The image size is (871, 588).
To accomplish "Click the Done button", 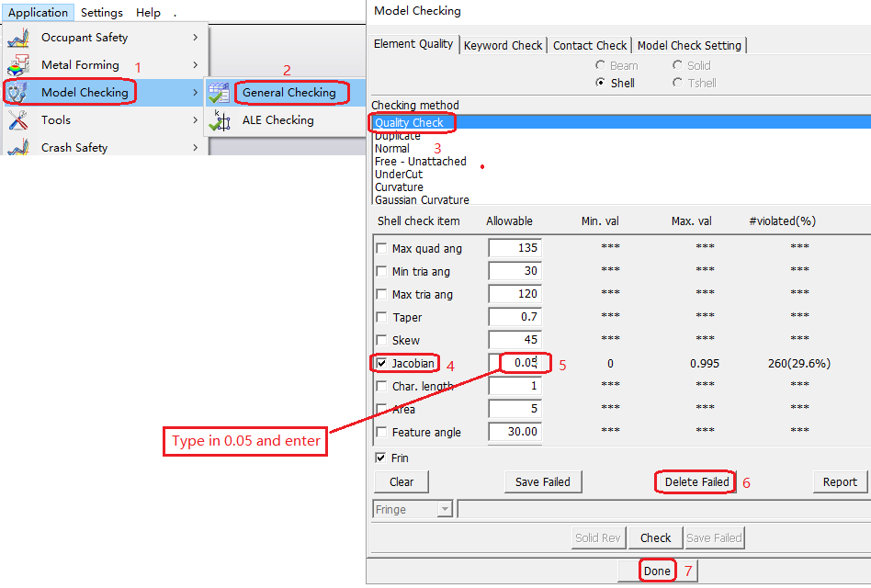I will [x=656, y=571].
